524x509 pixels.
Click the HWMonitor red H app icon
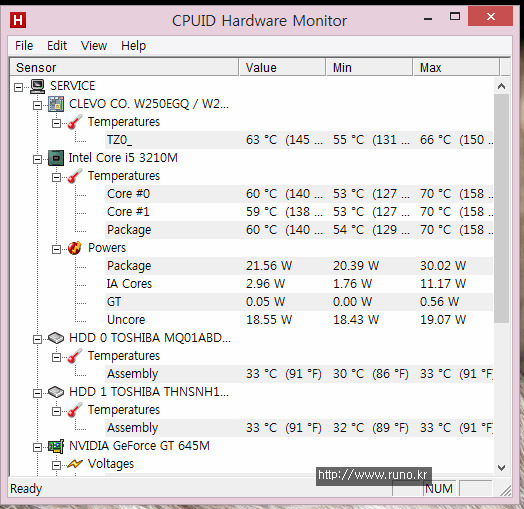[x=18, y=20]
